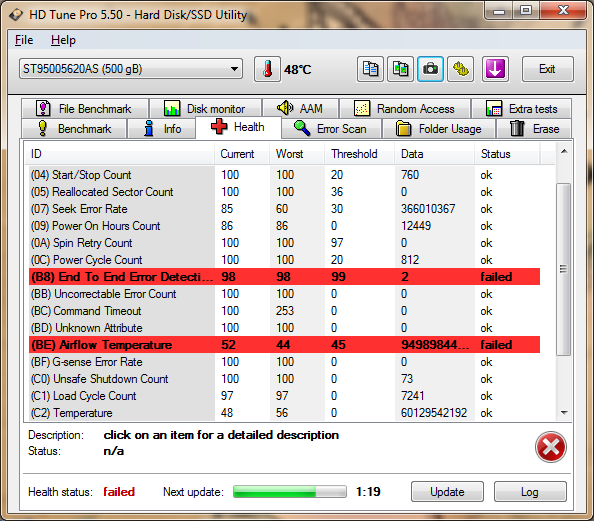Switch to the Random Access tab
The height and width of the screenshot is (521, 594).
[x=405, y=109]
